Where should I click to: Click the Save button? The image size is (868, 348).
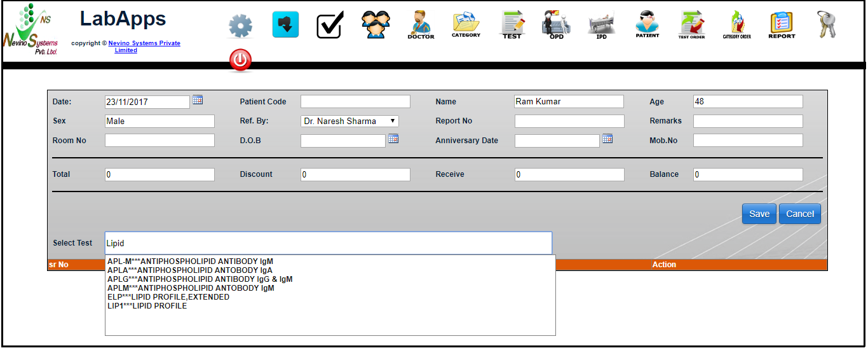click(759, 214)
